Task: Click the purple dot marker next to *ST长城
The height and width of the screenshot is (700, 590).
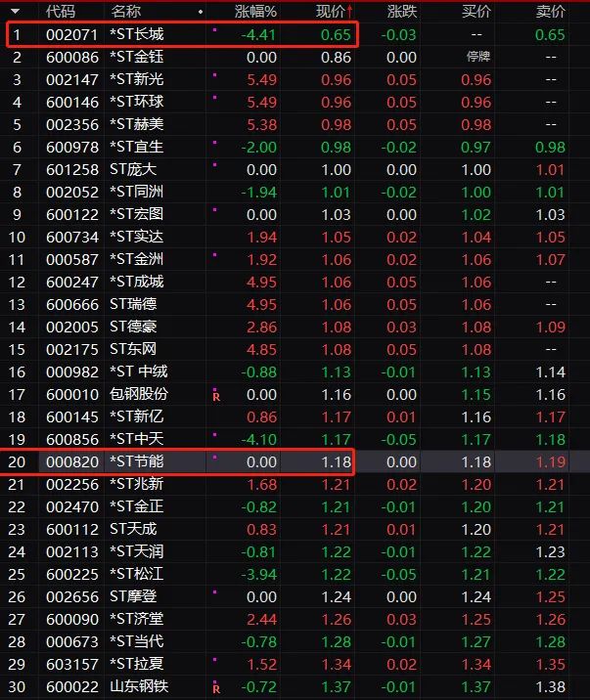Action: point(215,31)
